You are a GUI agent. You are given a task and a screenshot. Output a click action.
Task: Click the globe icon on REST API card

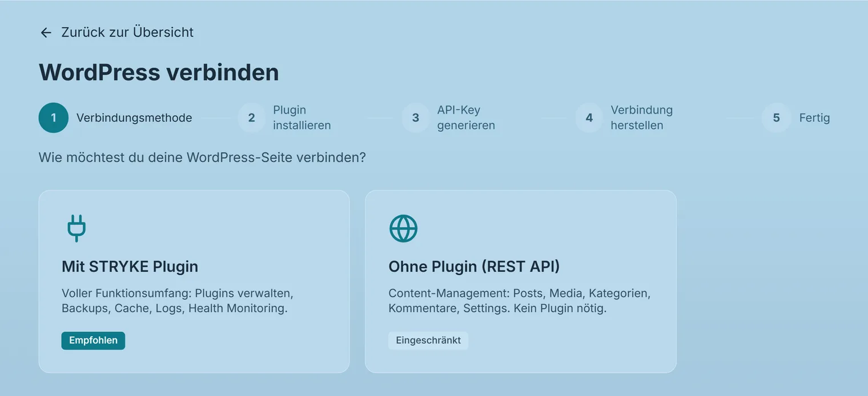(x=403, y=228)
